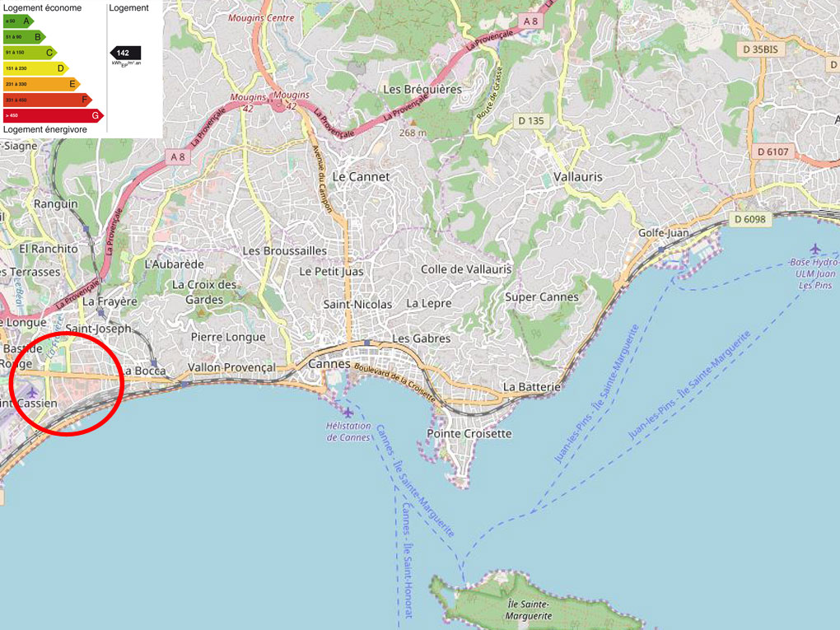
Task: Click the Golfe-Juan train station marker
Action: [661, 250]
